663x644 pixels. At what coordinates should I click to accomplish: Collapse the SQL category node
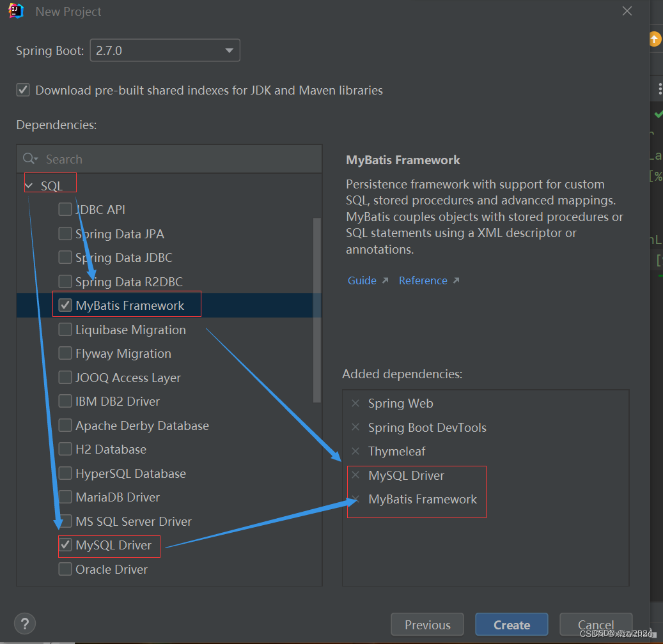coord(29,185)
